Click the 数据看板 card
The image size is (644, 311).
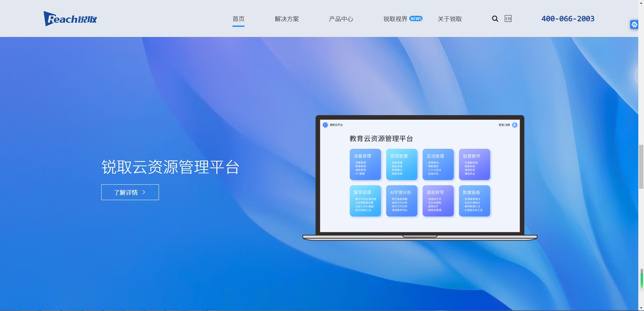(x=474, y=201)
